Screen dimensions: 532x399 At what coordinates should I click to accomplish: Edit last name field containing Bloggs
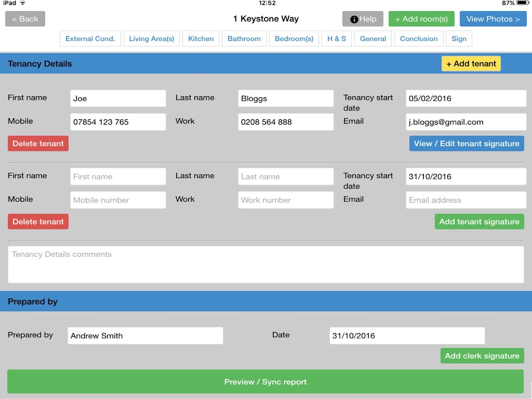(x=286, y=98)
